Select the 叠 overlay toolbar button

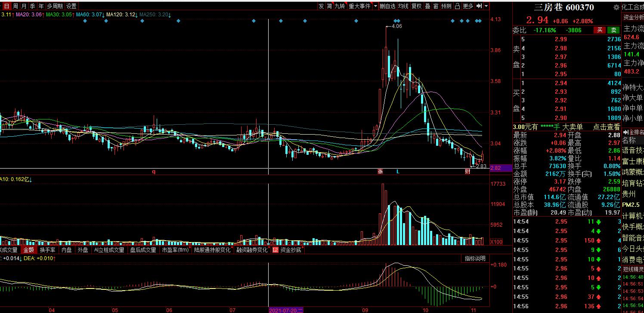427,6
